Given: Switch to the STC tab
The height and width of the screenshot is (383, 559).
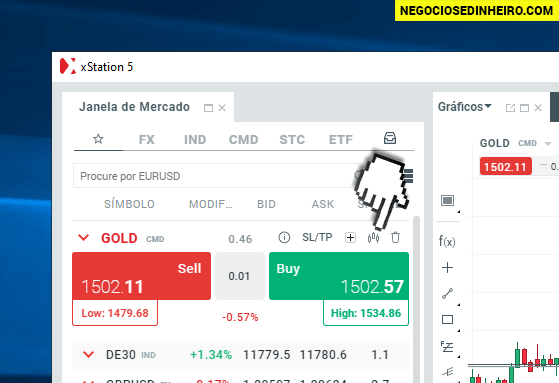Looking at the screenshot, I should pyautogui.click(x=292, y=139).
